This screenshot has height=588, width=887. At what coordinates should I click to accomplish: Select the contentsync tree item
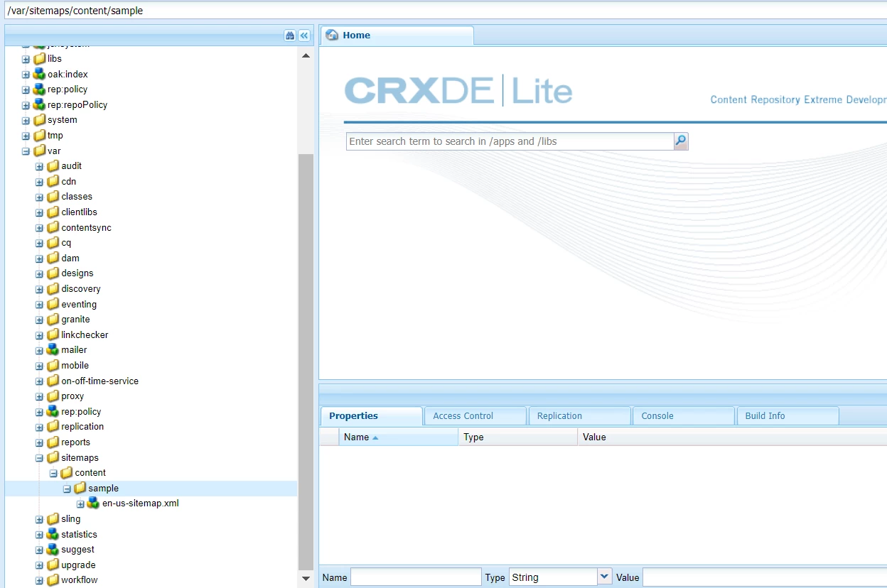[86, 227]
